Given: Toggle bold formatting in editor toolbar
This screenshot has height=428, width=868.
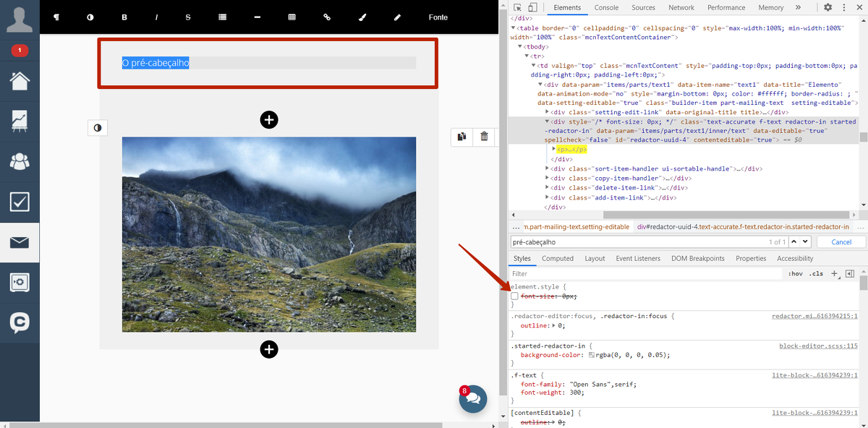Looking at the screenshot, I should point(124,17).
